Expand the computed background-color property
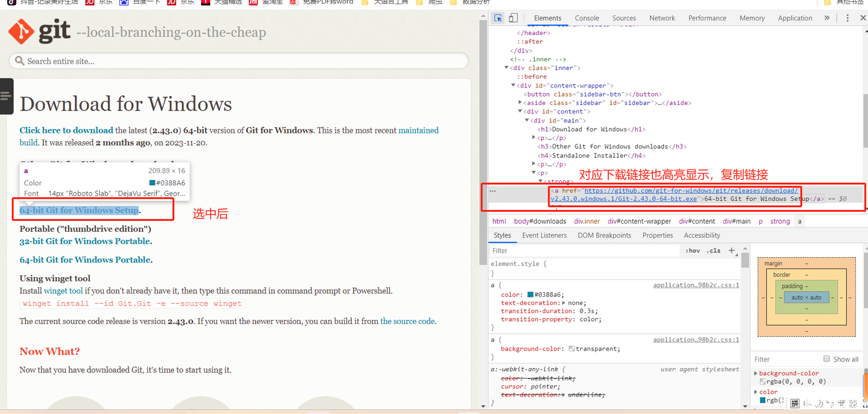The image size is (868, 414). point(756,374)
